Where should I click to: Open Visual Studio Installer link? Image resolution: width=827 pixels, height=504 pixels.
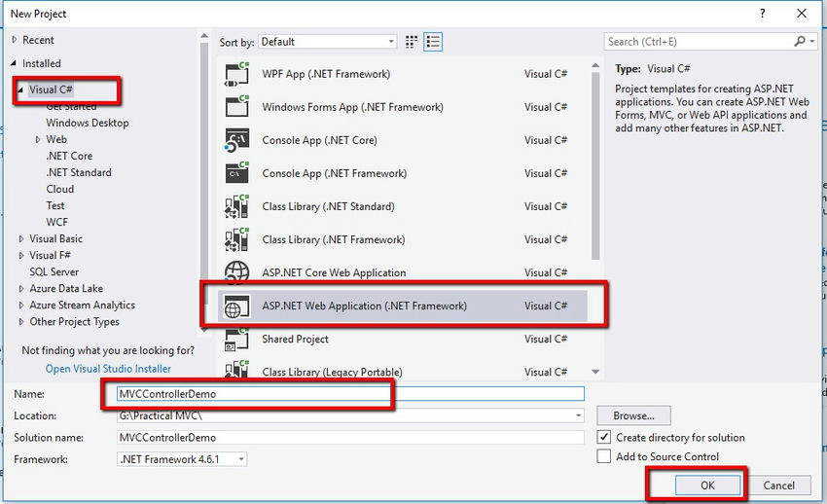click(x=108, y=369)
